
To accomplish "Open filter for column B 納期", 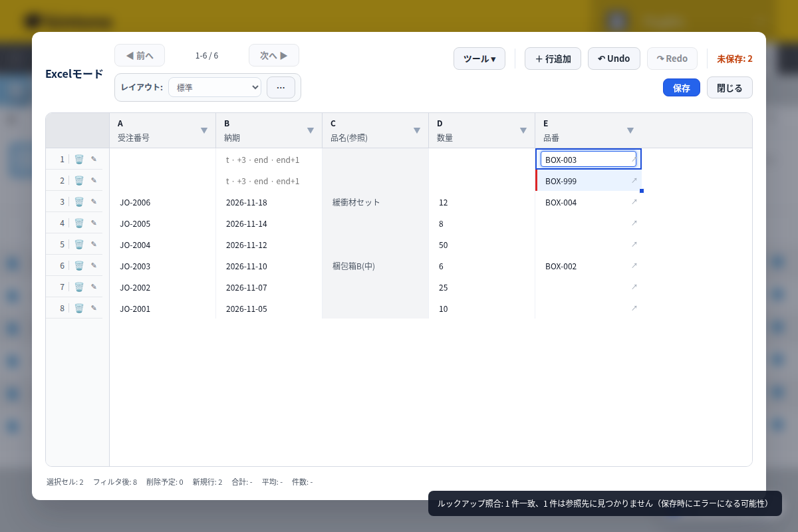I will click(x=311, y=130).
